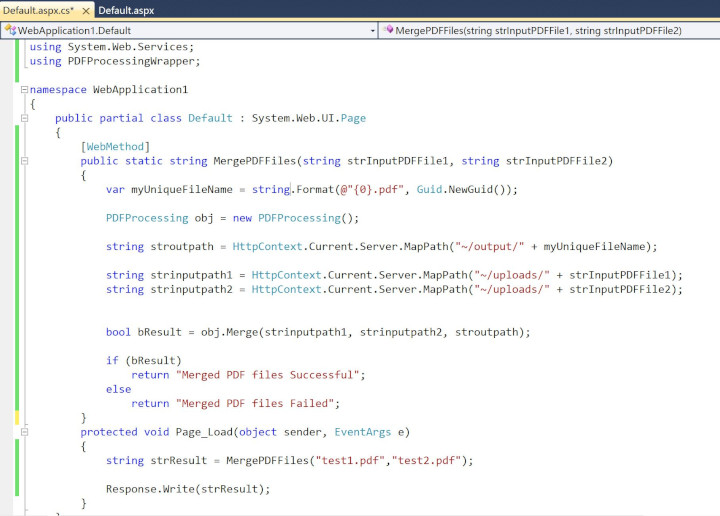The image size is (720, 516).
Task: Collapse the WebApplication1 namespace outline
Action: 24,90
